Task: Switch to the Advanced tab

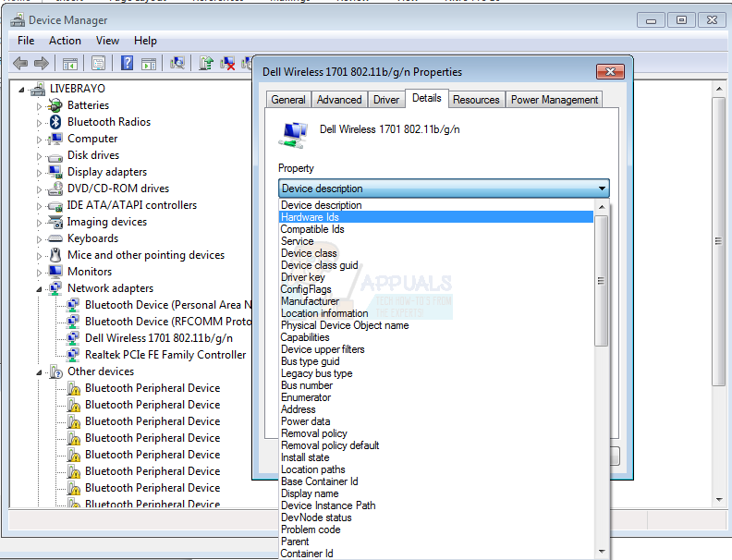Action: (x=339, y=100)
